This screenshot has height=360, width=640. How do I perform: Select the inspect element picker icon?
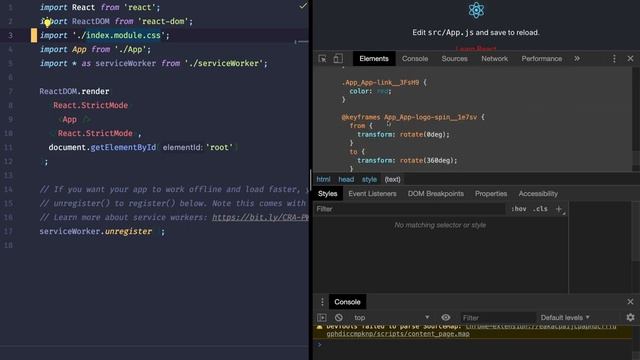click(x=322, y=59)
